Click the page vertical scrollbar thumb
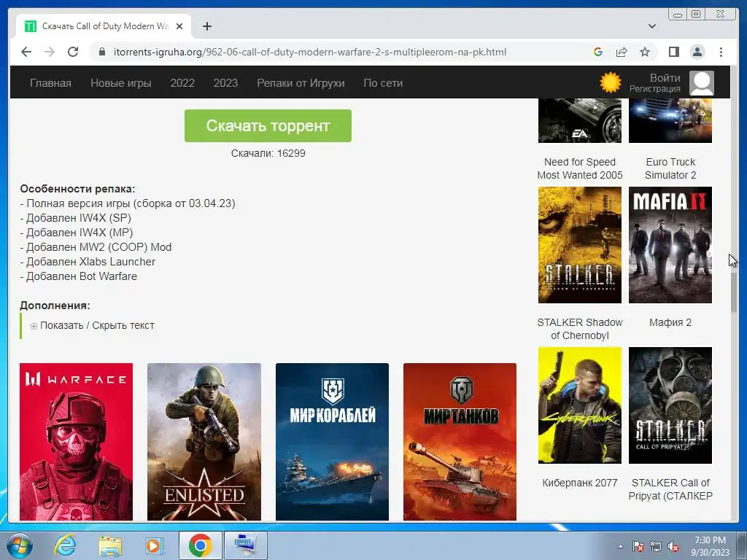 (x=734, y=293)
